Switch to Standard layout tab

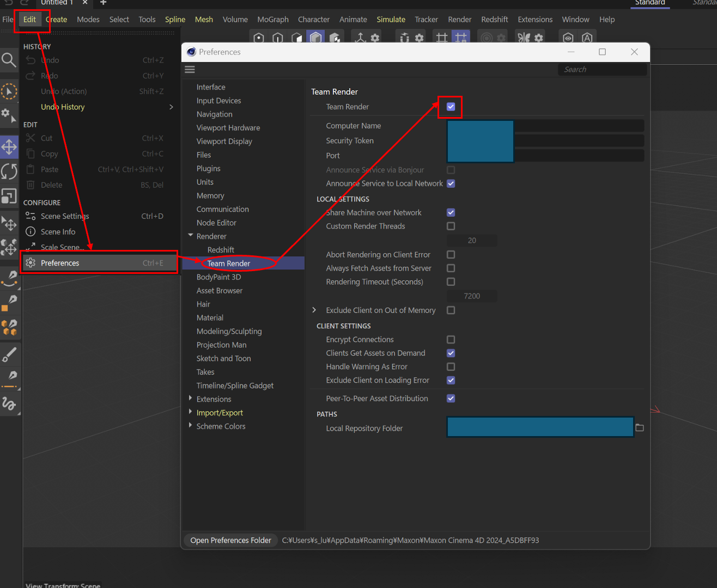click(650, 3)
